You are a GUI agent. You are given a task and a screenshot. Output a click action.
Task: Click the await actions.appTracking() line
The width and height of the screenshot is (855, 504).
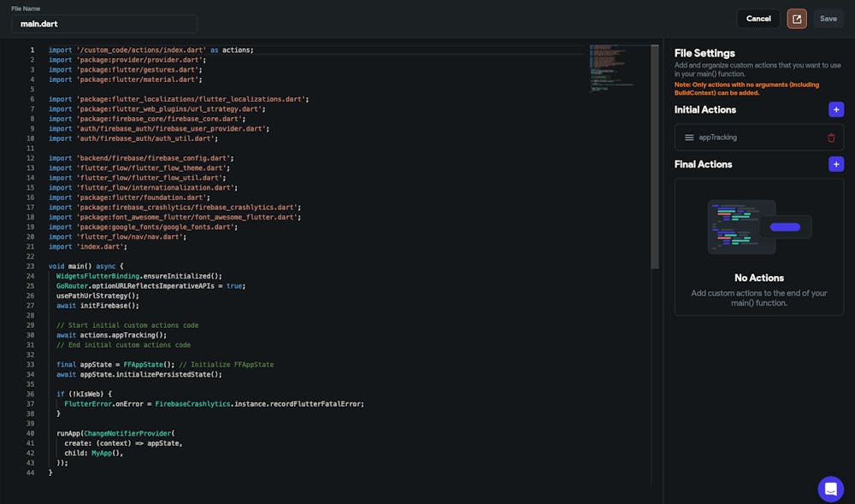[111, 335]
